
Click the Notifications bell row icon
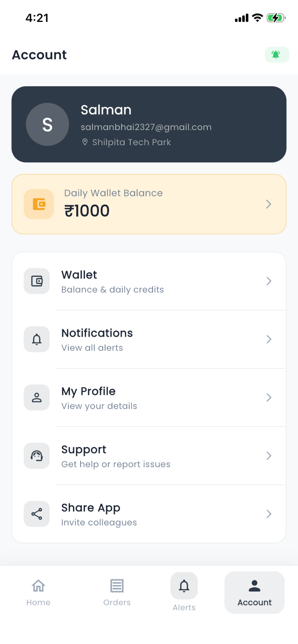click(x=36, y=339)
